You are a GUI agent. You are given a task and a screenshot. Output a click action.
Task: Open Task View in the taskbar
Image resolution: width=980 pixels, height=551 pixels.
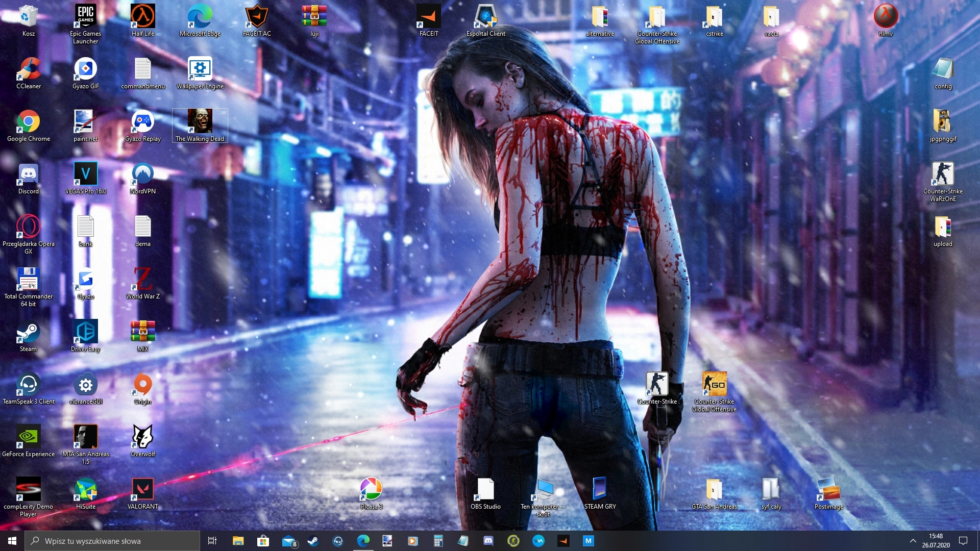[x=212, y=541]
